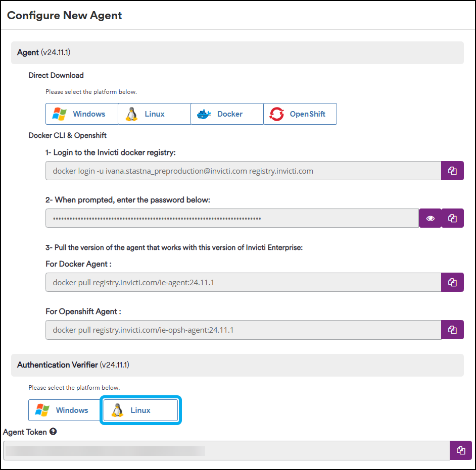Screen dimensions: 476x470
Task: Click '1- Login to the Invicti docker registry:' text
Action: point(111,152)
